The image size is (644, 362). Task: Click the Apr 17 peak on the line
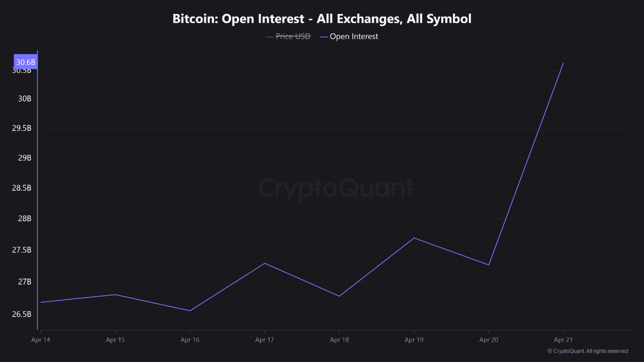264,263
